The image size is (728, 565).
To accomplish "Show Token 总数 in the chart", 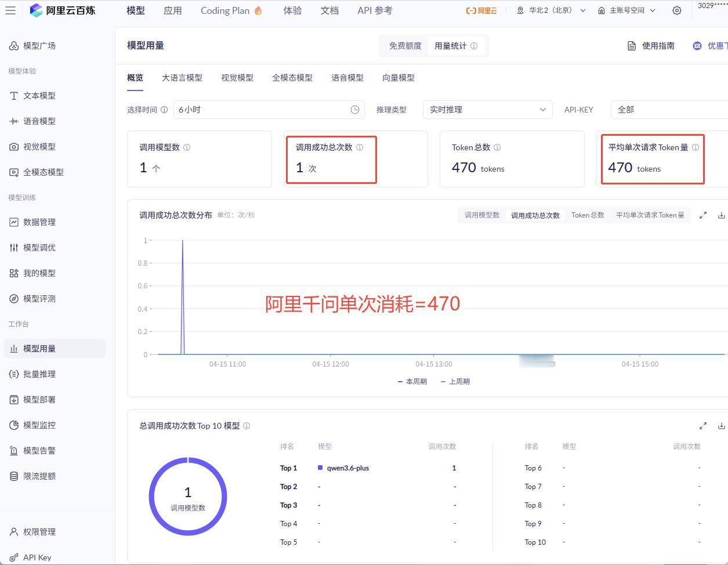I will tap(588, 215).
